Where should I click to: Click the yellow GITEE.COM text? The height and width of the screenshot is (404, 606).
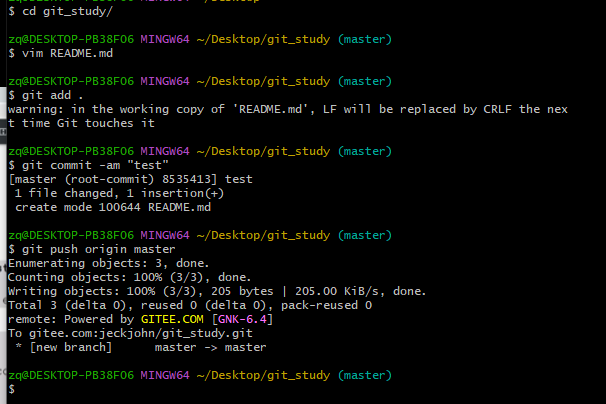click(x=172, y=319)
